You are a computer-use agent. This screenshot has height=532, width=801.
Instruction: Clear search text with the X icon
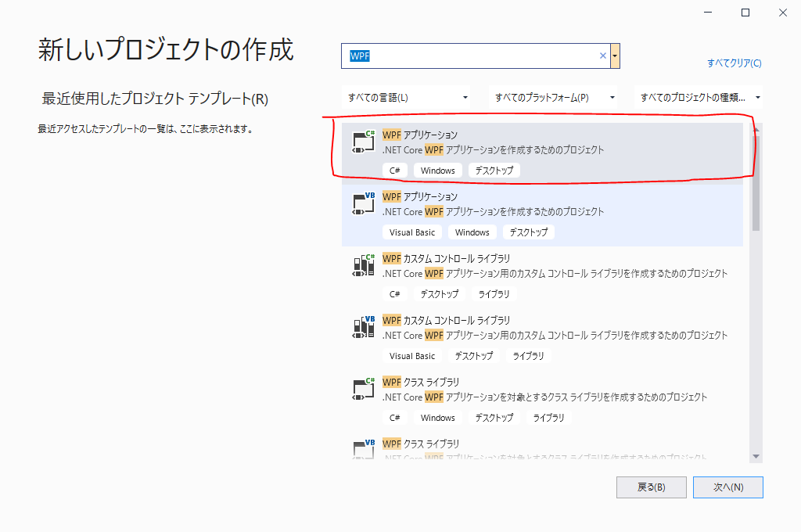point(603,56)
